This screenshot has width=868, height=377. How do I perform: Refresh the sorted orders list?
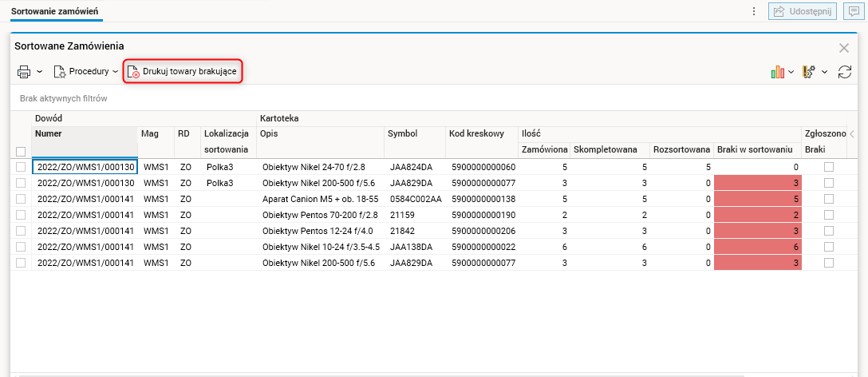coord(844,72)
